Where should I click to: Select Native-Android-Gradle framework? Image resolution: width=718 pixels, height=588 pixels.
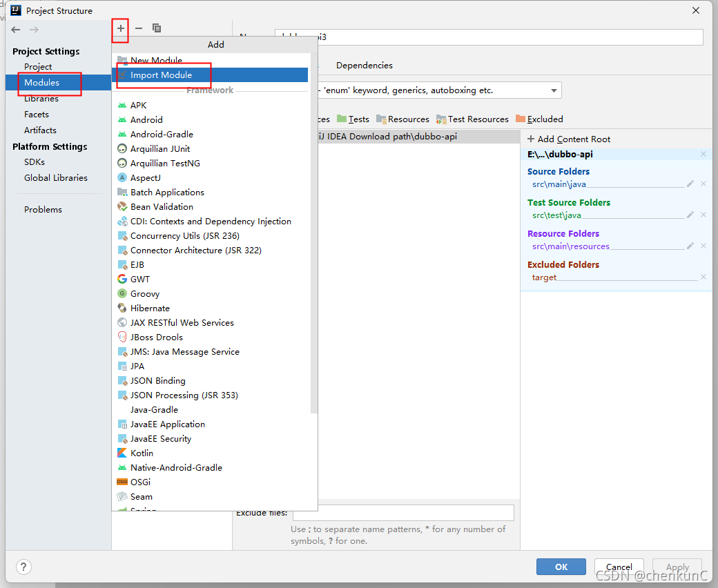tap(210, 468)
